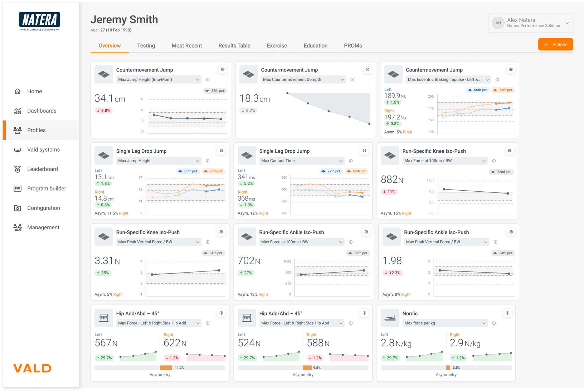The width and height of the screenshot is (584, 392).
Task: Open settings gear on Ankle Iso-Push Peak Vertical Force card
Action: coord(511,232)
